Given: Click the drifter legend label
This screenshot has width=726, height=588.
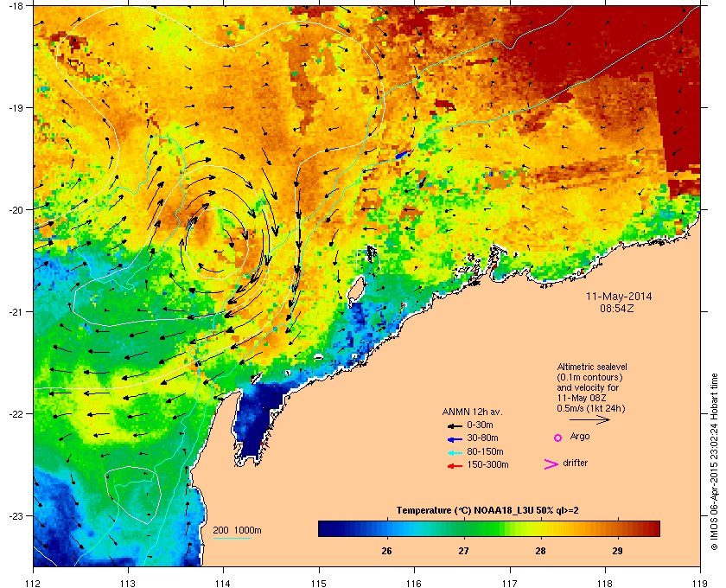Looking at the screenshot, I should click(575, 463).
